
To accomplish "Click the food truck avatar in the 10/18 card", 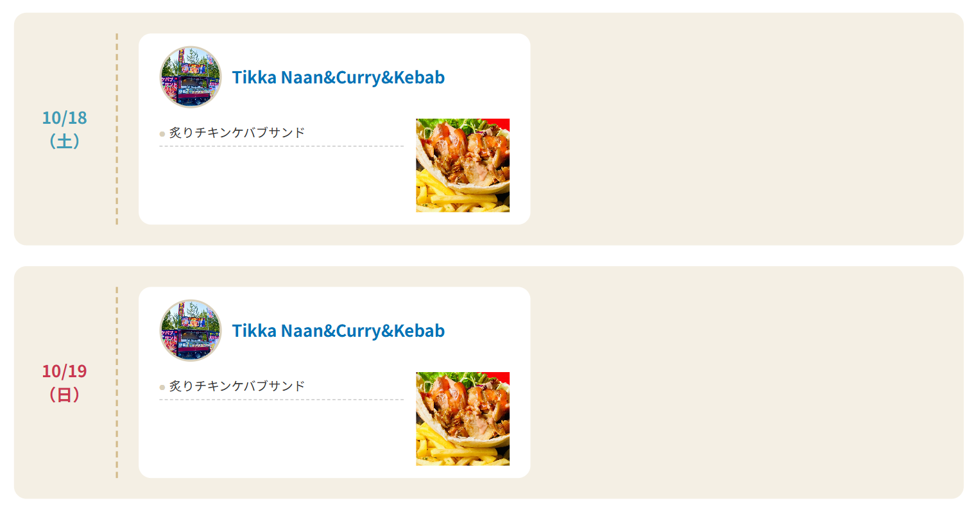I will [190, 77].
